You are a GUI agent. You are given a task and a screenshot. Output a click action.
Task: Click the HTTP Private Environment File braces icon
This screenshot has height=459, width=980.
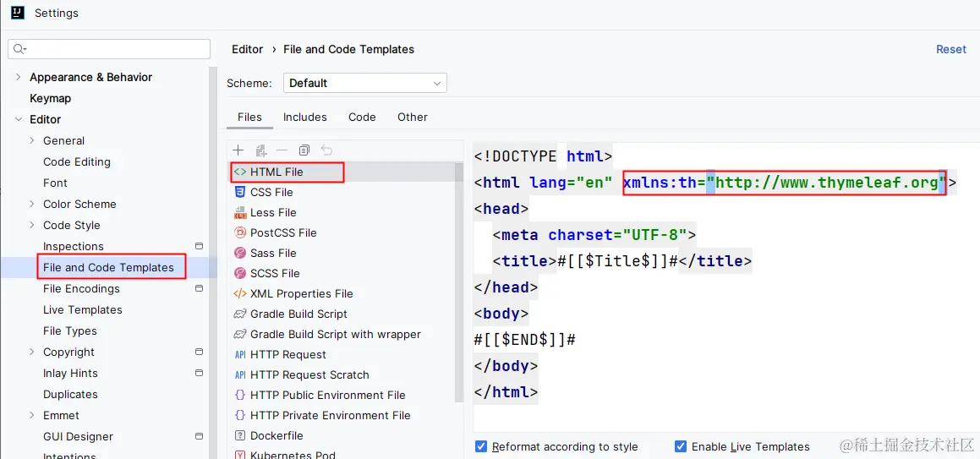point(239,415)
